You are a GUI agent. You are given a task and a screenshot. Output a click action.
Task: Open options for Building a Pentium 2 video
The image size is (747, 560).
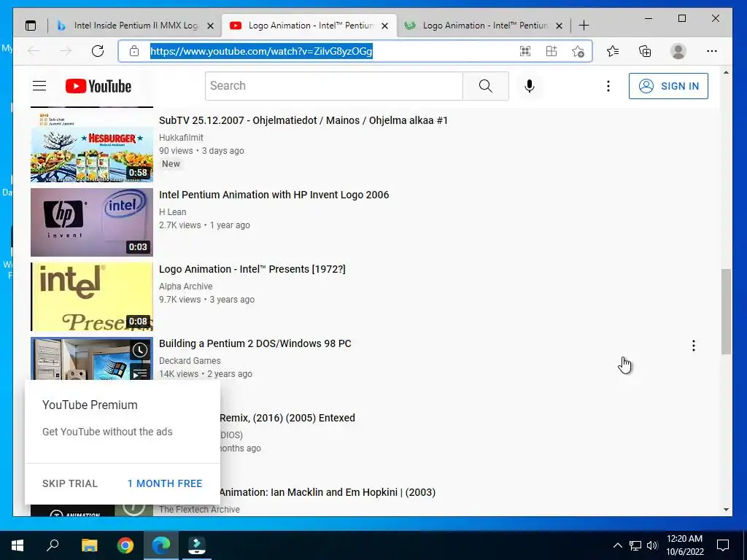point(694,346)
